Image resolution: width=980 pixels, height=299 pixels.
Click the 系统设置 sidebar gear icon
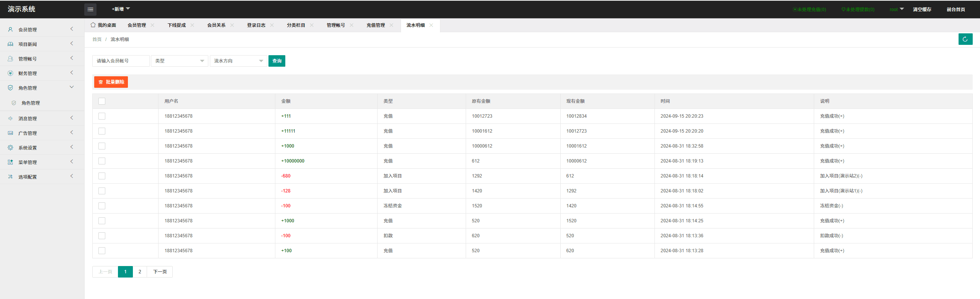click(x=10, y=148)
